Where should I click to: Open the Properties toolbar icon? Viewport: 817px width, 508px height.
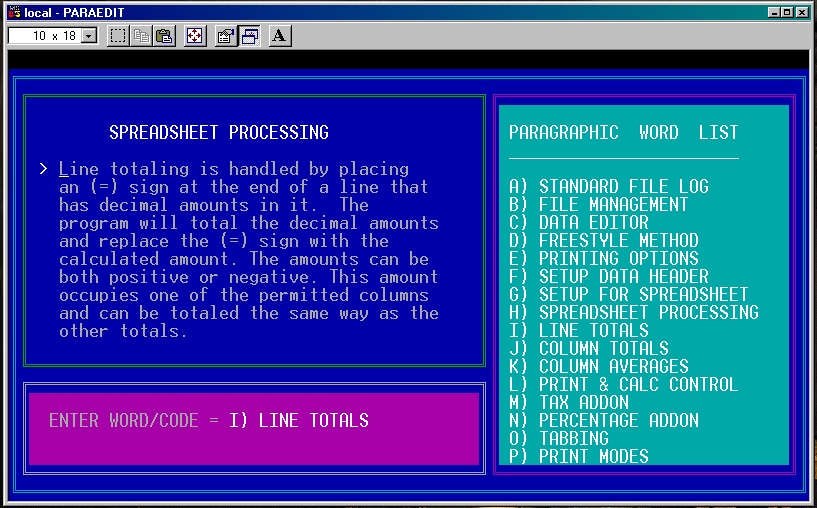(226, 36)
